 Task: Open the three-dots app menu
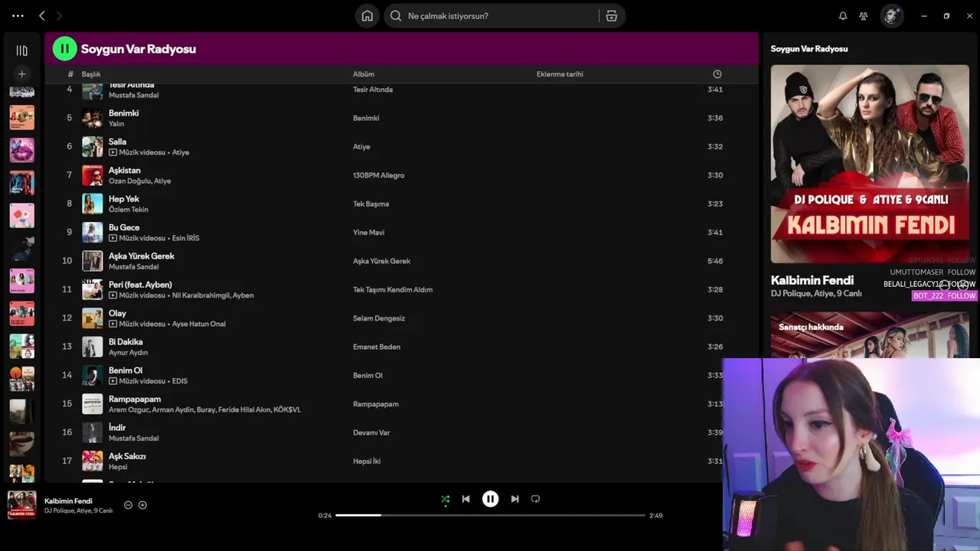tap(18, 15)
